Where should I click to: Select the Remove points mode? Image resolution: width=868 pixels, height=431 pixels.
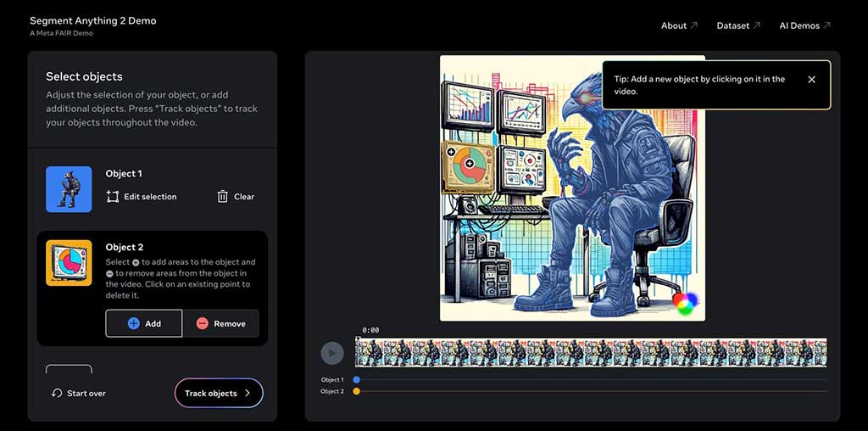point(220,323)
